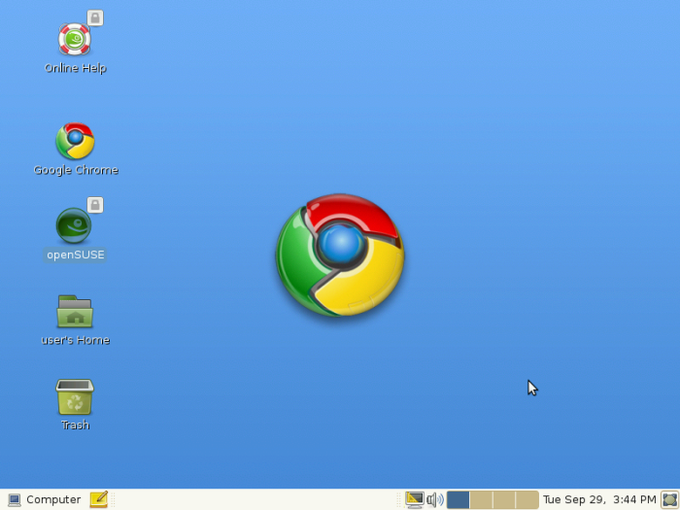Click the "user's Home" icon label
680x510 pixels.
point(75,340)
